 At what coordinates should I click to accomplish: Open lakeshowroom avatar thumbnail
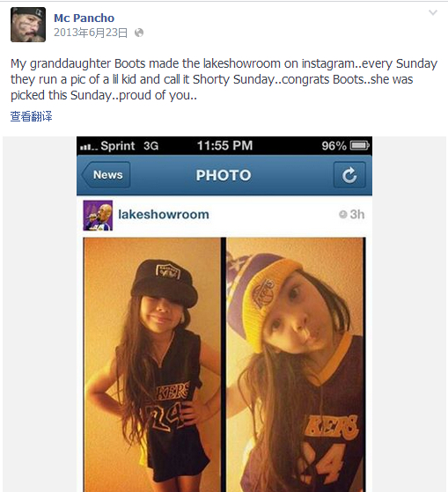click(98, 216)
